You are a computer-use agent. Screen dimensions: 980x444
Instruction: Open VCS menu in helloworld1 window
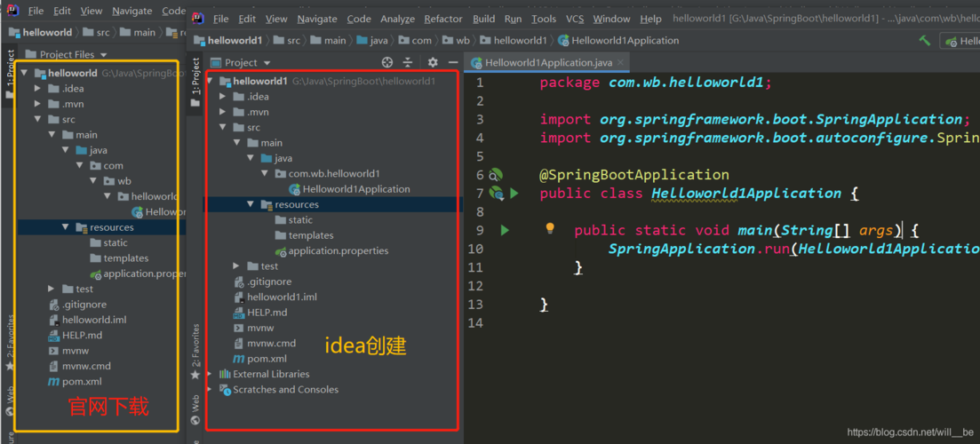point(574,19)
